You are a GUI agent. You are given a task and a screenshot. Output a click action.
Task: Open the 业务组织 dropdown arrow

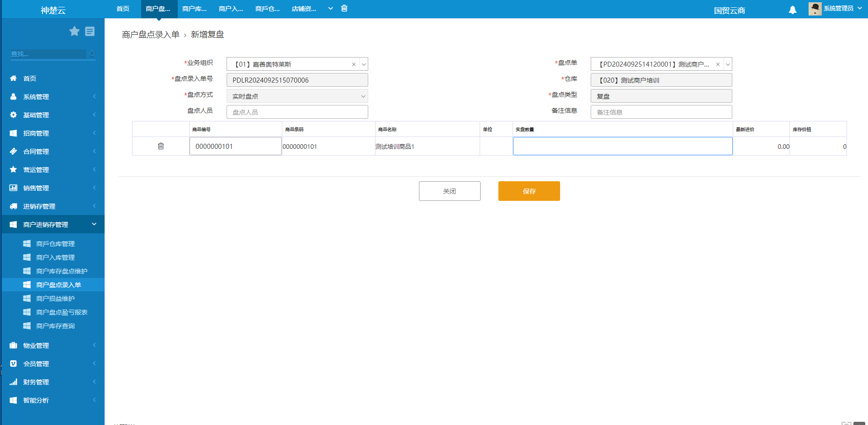[x=364, y=64]
